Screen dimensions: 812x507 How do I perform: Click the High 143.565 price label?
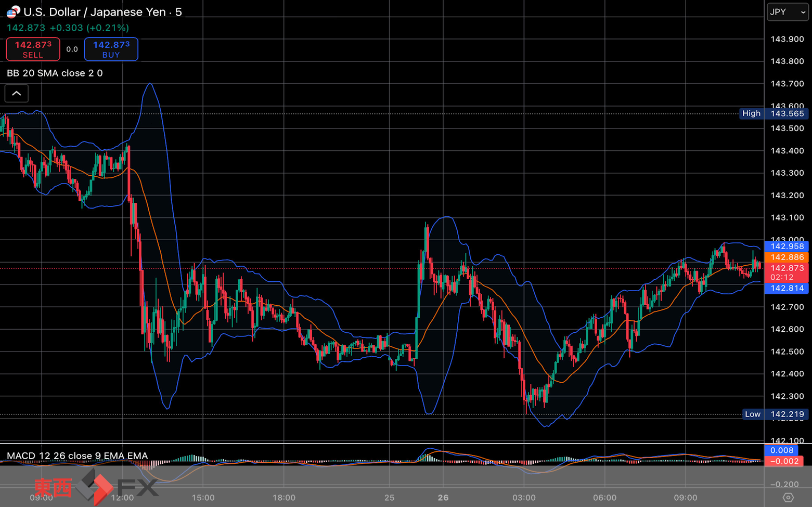click(774, 113)
